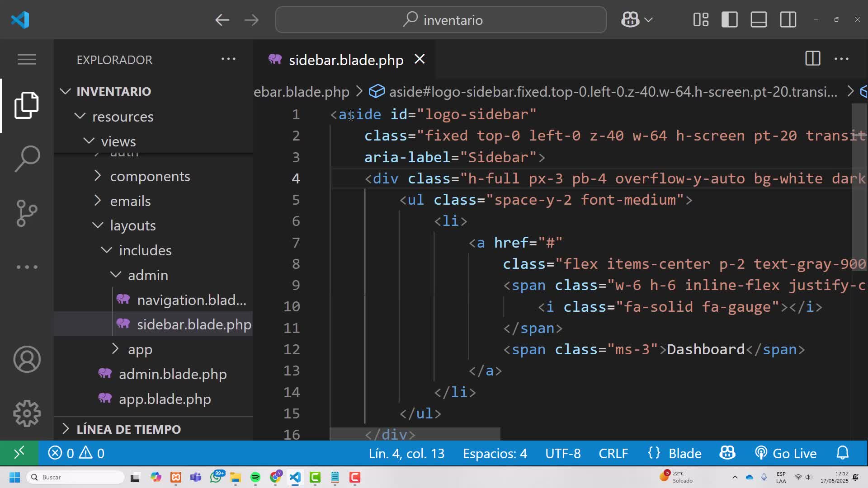
Task: Expand the components folder
Action: click(97, 176)
